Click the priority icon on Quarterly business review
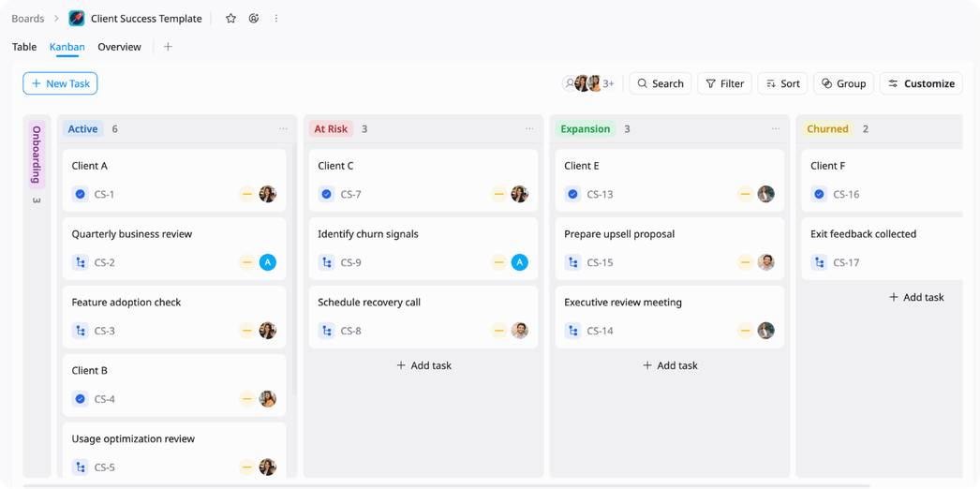Screen dimensions: 980x489 [247, 262]
